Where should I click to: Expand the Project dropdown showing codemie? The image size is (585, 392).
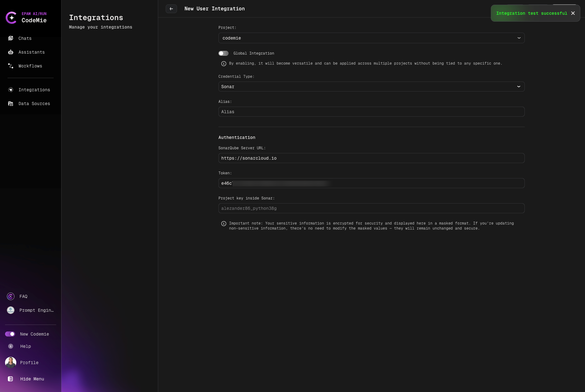pyautogui.click(x=371, y=38)
